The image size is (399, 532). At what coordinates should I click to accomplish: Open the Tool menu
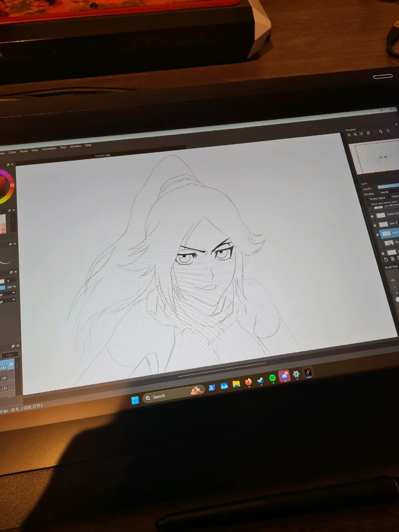[x=63, y=147]
